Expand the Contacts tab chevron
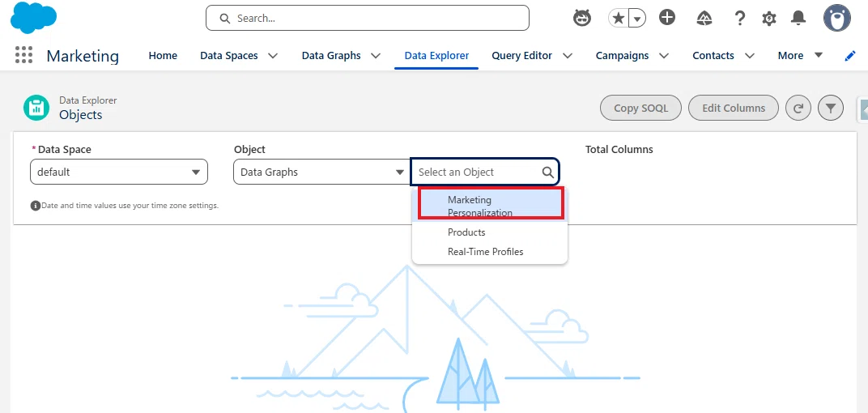 pos(750,55)
